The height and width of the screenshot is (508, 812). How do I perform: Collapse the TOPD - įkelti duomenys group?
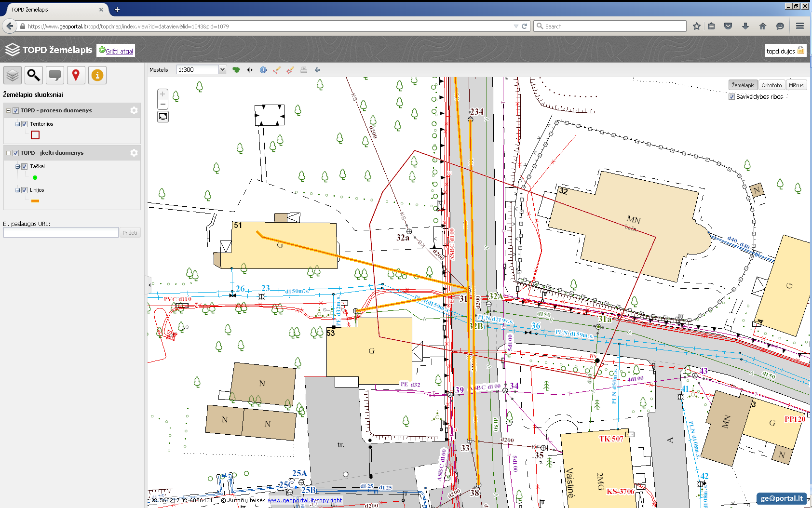pos(8,153)
